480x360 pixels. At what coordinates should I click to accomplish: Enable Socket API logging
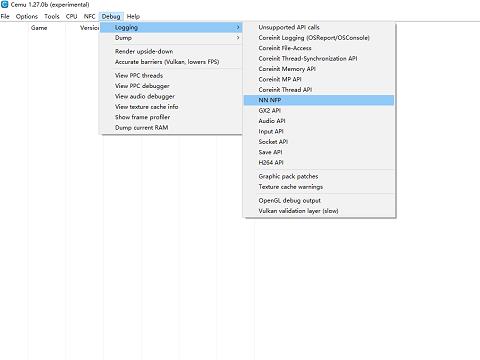319,141
